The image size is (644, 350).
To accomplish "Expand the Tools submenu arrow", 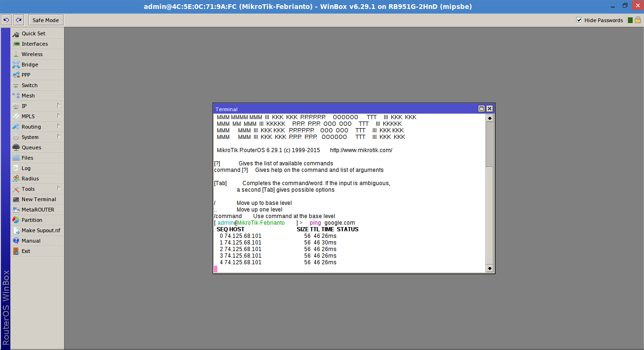I will click(x=58, y=188).
